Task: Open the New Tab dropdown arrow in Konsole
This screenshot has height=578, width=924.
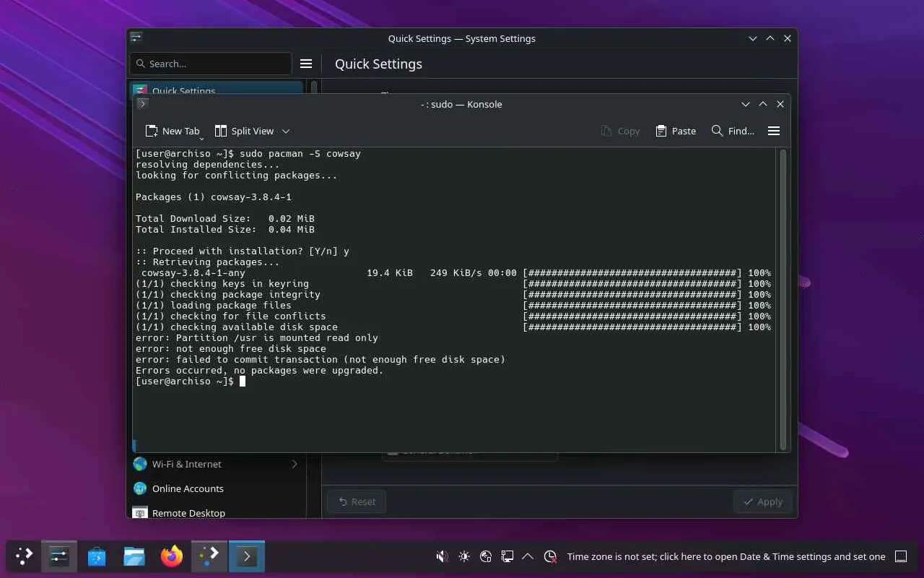Action: click(x=201, y=137)
